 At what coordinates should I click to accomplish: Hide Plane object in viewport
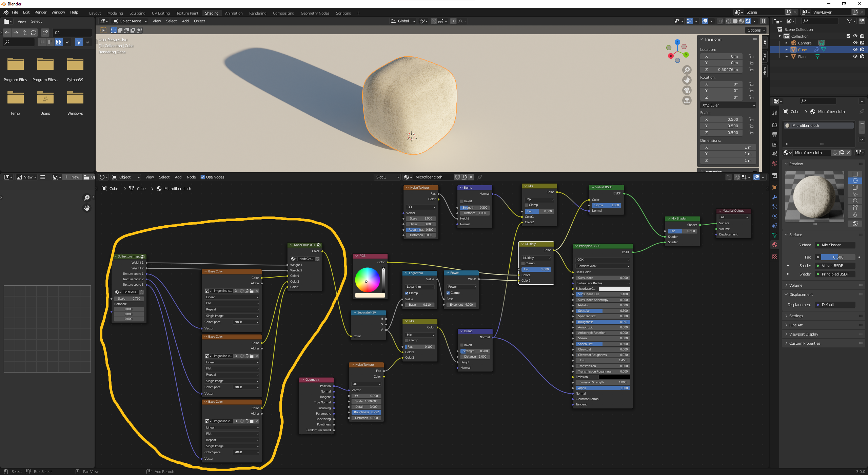point(855,57)
